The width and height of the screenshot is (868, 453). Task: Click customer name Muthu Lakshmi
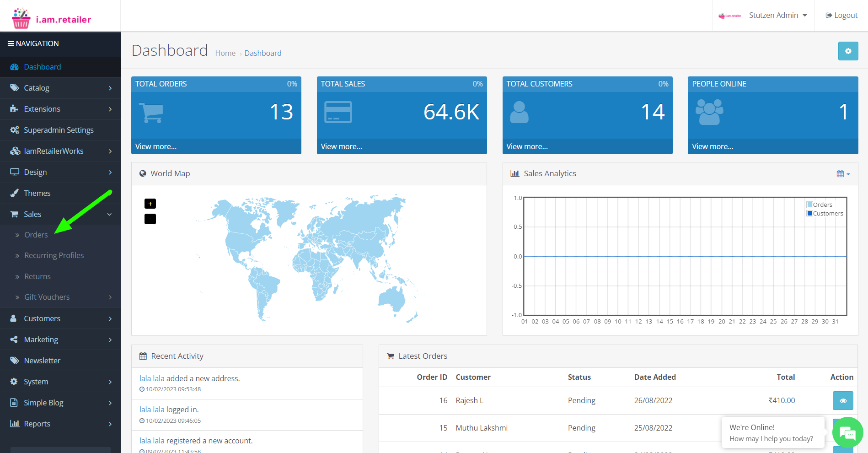[x=482, y=428]
